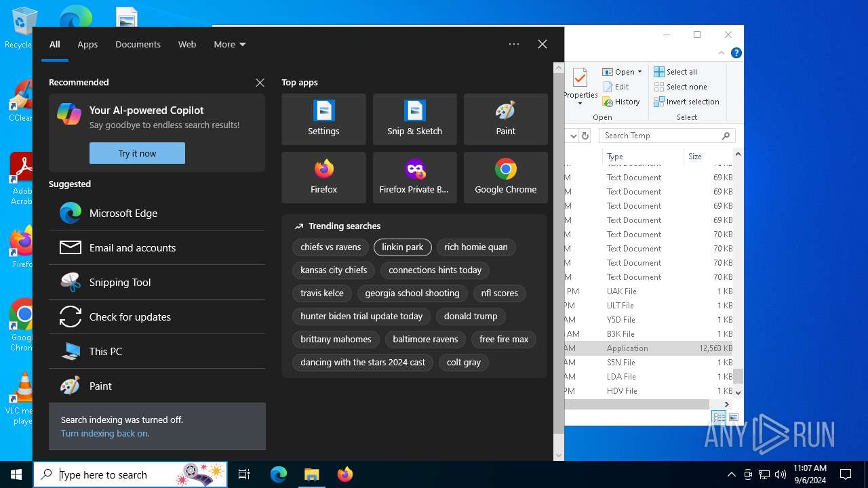Viewport: 868px width, 488px height.
Task: Click Search Temp field in Explorer
Action: point(667,136)
